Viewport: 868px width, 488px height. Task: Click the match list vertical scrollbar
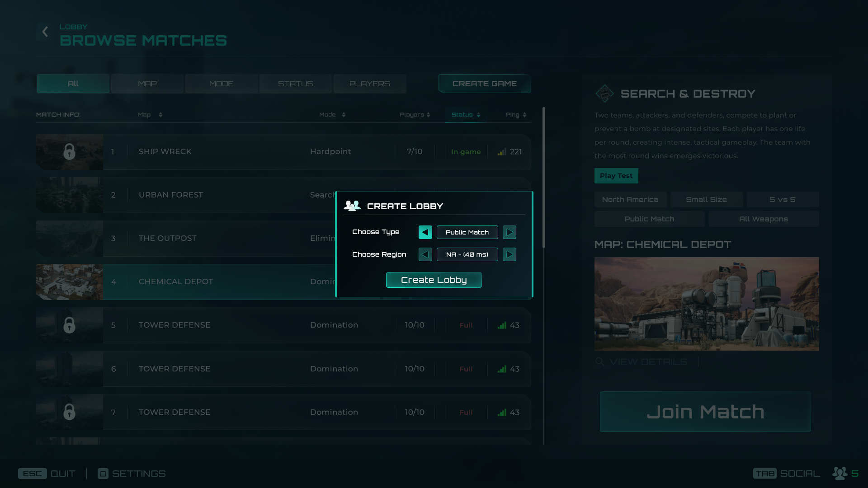point(543,177)
